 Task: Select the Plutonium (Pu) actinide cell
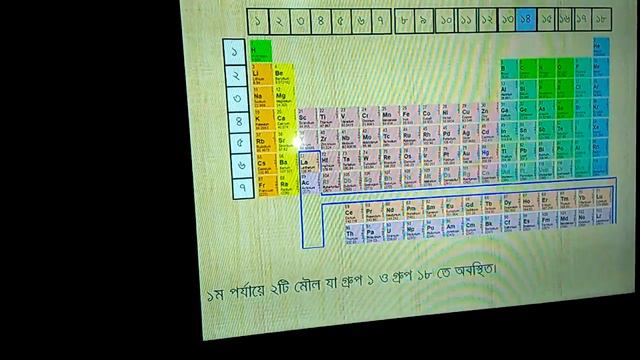[434, 230]
